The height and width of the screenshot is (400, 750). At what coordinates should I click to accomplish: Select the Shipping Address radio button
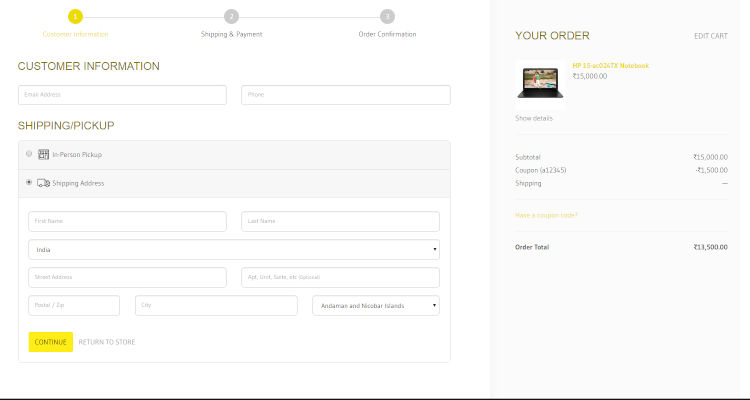pyautogui.click(x=29, y=183)
